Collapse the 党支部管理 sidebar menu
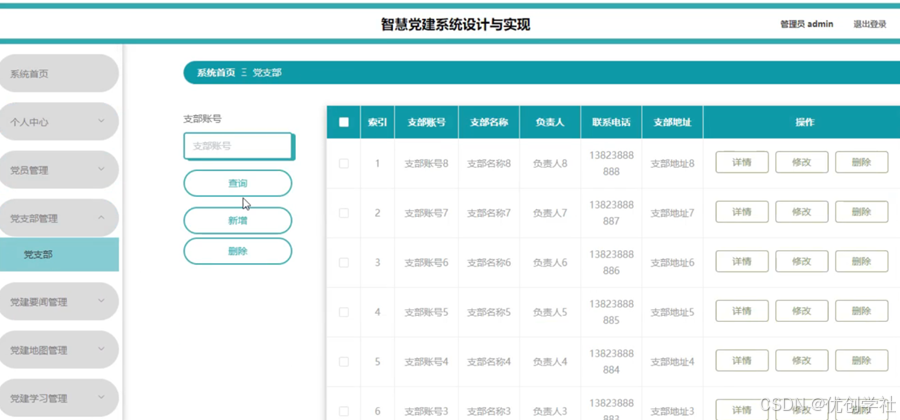 pyautogui.click(x=59, y=218)
